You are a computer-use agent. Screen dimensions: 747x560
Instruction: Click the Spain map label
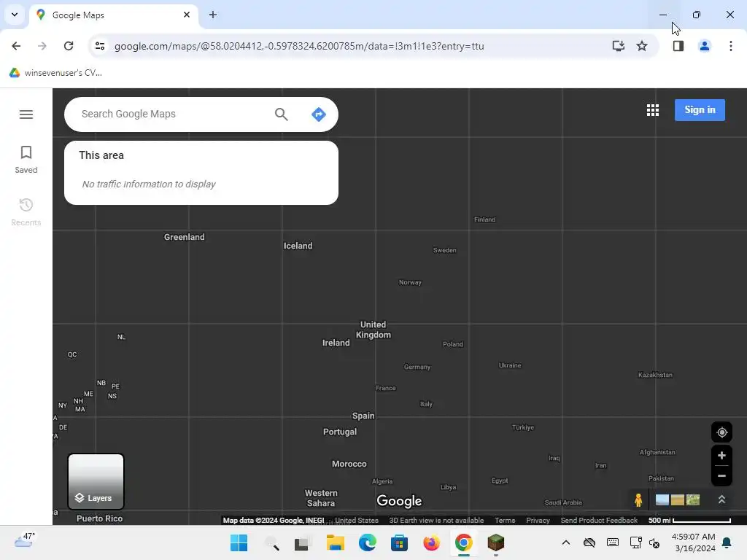coord(363,416)
